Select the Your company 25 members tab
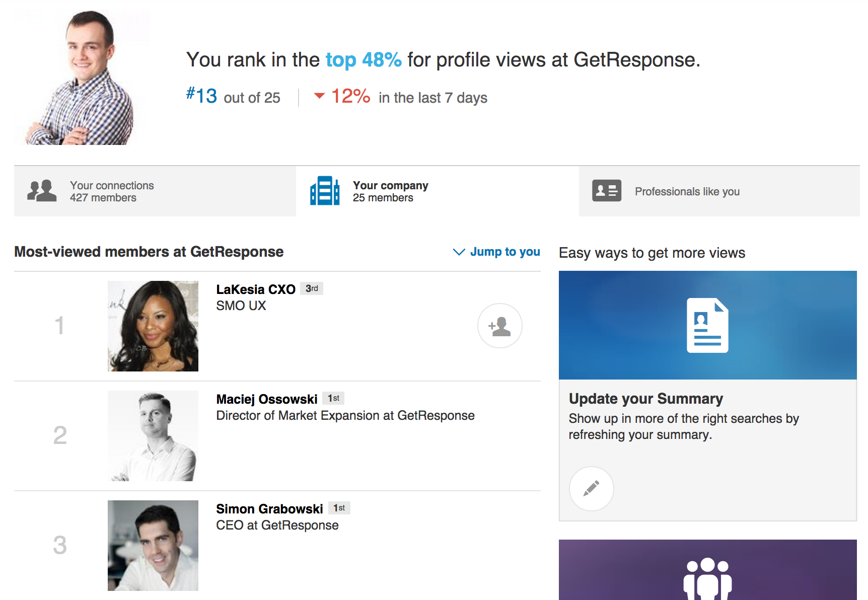 pos(438,191)
